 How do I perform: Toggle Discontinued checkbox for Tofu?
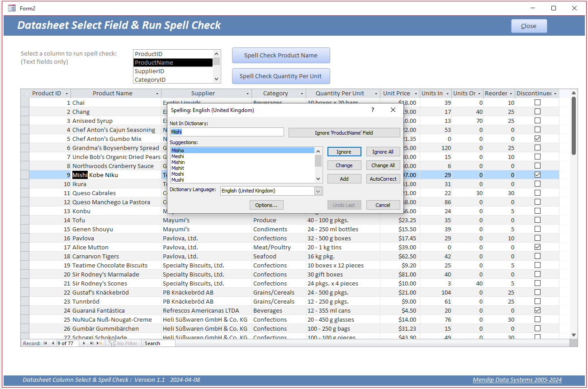coord(537,220)
